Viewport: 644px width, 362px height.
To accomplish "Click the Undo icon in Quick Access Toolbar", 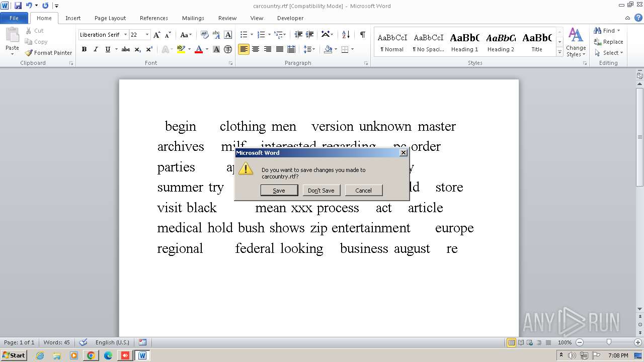I will click(x=29, y=6).
